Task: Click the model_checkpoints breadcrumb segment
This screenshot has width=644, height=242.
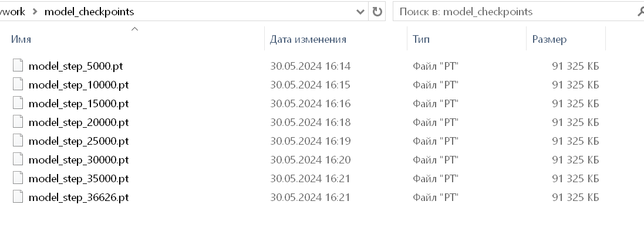Action: tap(89, 12)
